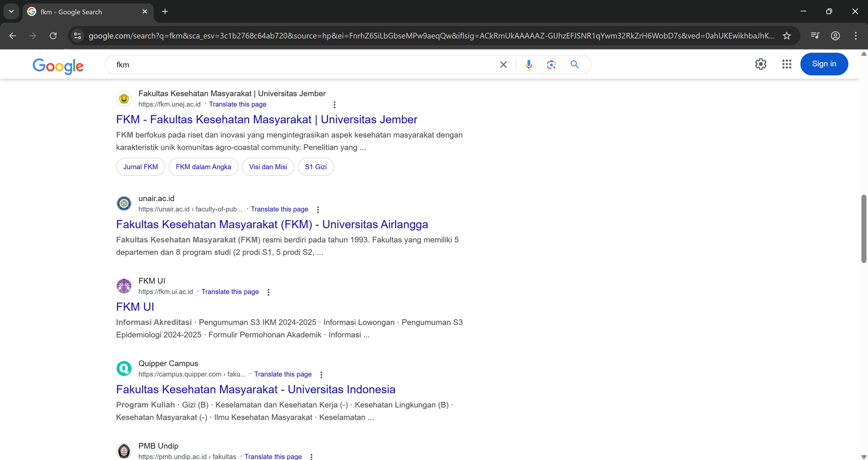Close the fkm - Google Search tab
Image resolution: width=868 pixels, height=460 pixels.
(x=145, y=12)
